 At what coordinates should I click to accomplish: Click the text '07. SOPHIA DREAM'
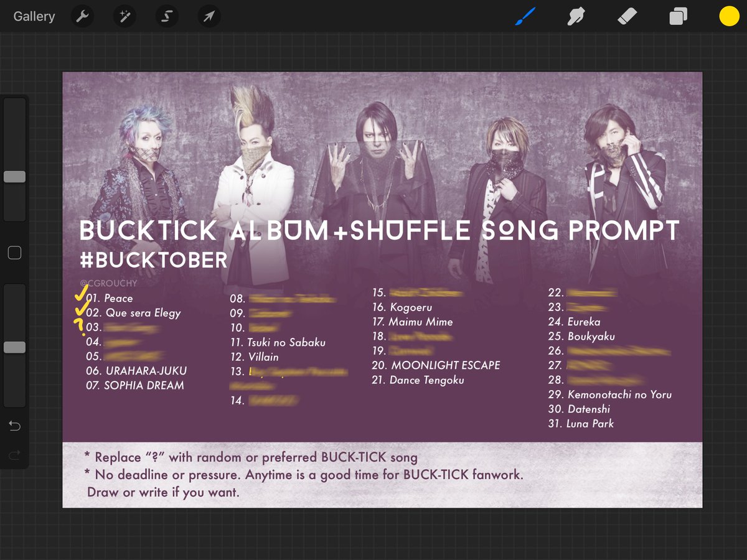tap(135, 385)
